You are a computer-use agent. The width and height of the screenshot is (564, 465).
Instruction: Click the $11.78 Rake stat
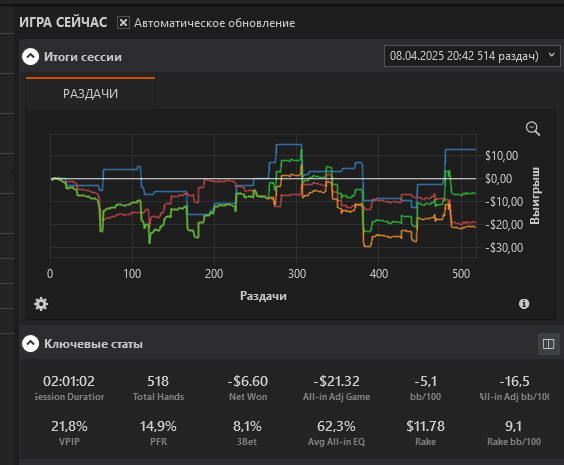(426, 433)
